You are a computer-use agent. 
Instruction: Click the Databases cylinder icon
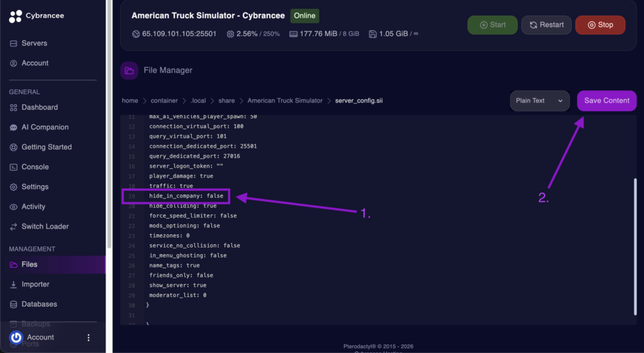pyautogui.click(x=14, y=305)
